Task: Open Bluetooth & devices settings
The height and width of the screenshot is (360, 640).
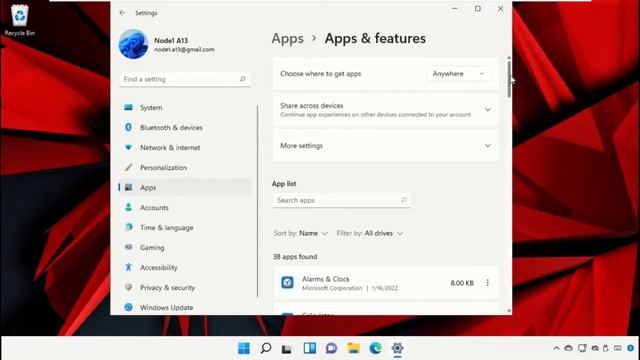Action: coord(185,127)
